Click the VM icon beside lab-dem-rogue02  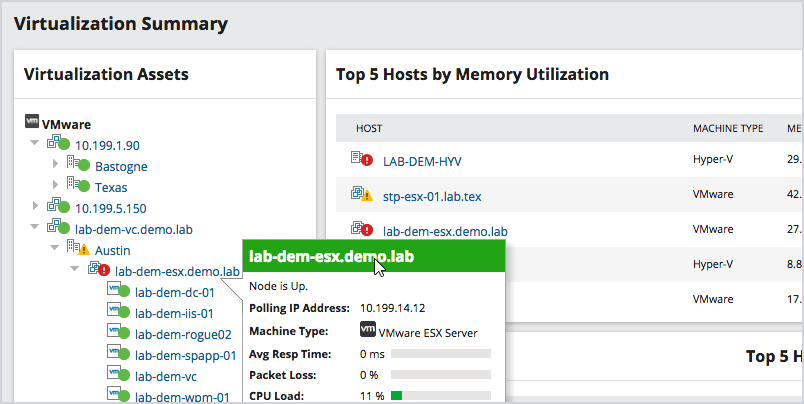pyautogui.click(x=118, y=332)
